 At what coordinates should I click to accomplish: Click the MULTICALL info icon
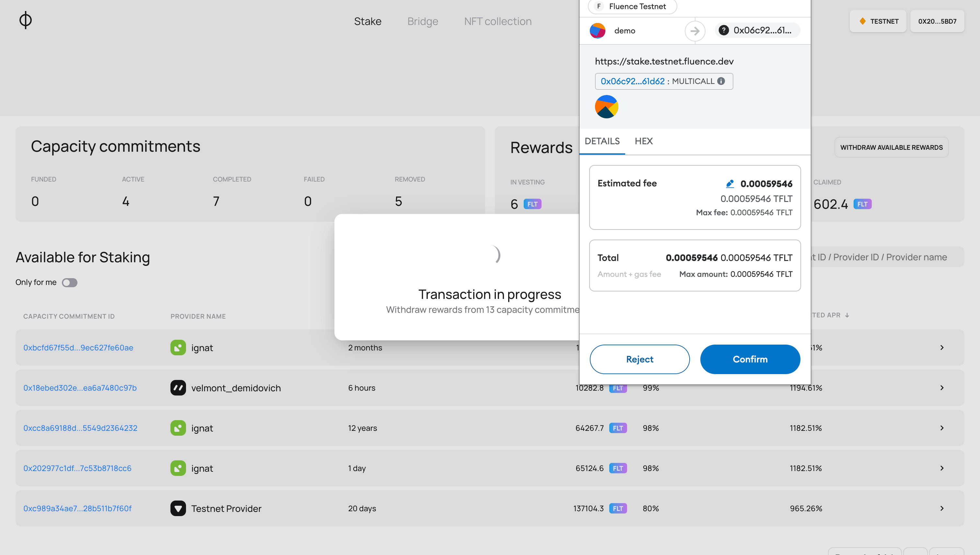point(721,81)
